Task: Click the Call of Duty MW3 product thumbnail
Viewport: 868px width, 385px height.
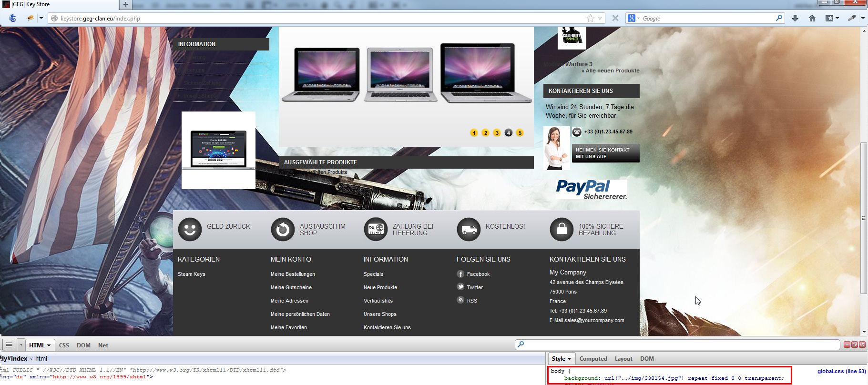Action: click(x=572, y=37)
